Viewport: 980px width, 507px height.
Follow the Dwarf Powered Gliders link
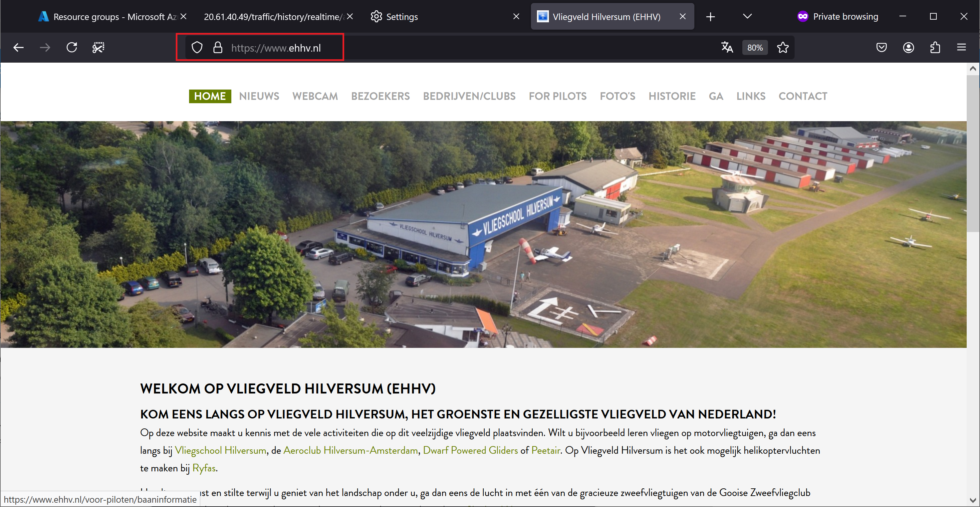tap(470, 450)
